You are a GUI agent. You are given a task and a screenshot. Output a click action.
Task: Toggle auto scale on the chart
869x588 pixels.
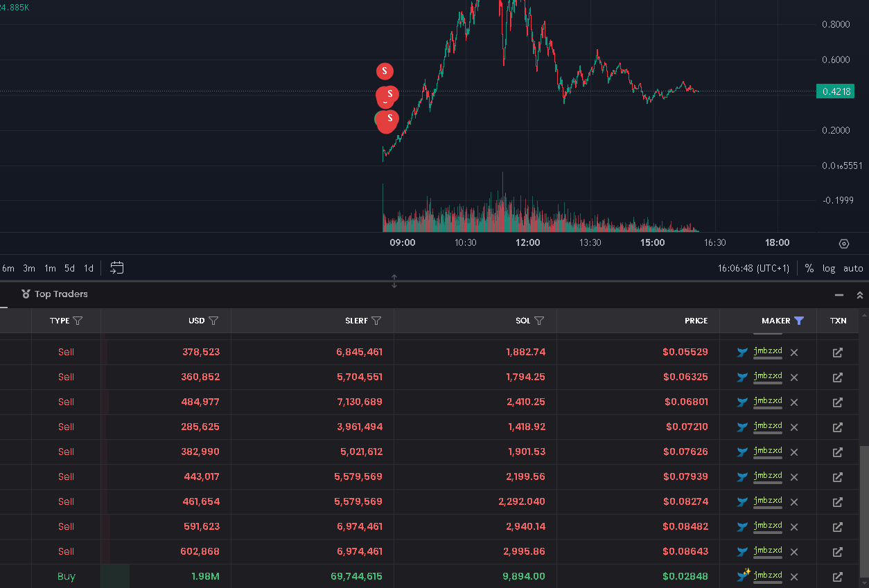(853, 268)
